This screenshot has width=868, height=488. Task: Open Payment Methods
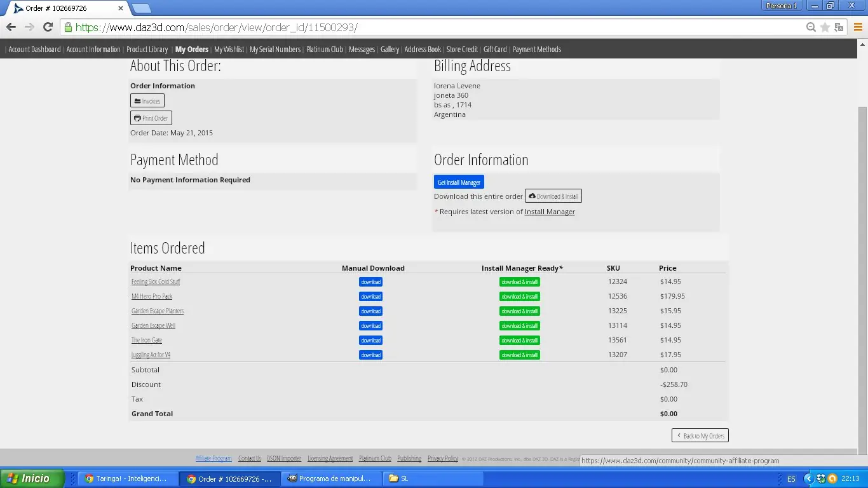coord(537,49)
